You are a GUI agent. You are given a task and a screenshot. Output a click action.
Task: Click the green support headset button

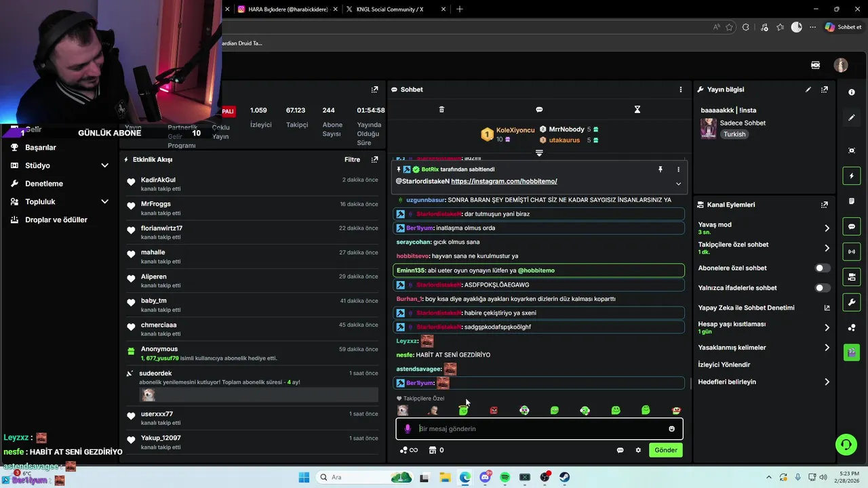[846, 445]
